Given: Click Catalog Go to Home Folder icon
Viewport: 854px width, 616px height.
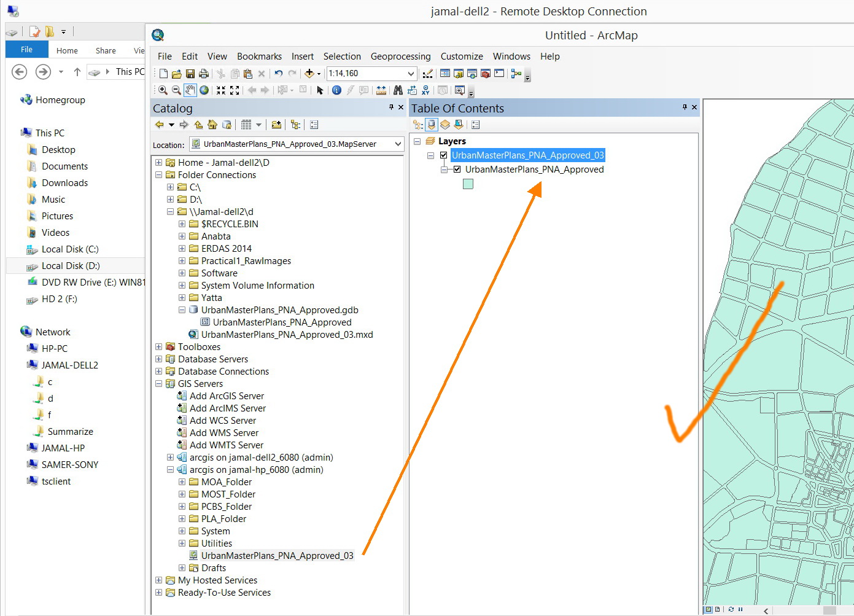Looking at the screenshot, I should 212,125.
